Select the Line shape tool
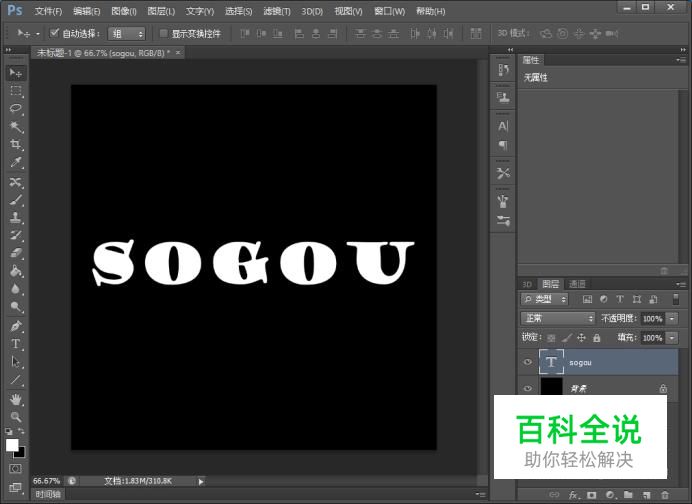Image resolution: width=692 pixels, height=504 pixels. point(16,380)
